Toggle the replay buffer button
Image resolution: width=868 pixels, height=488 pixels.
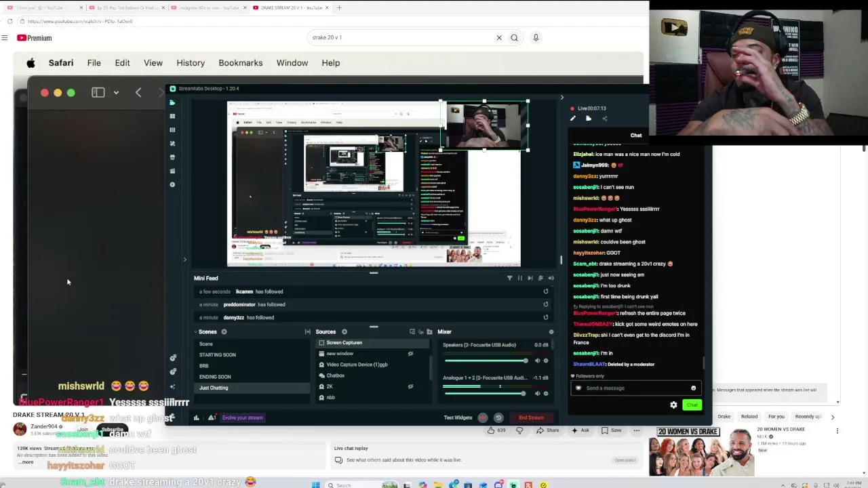pyautogui.click(x=498, y=418)
